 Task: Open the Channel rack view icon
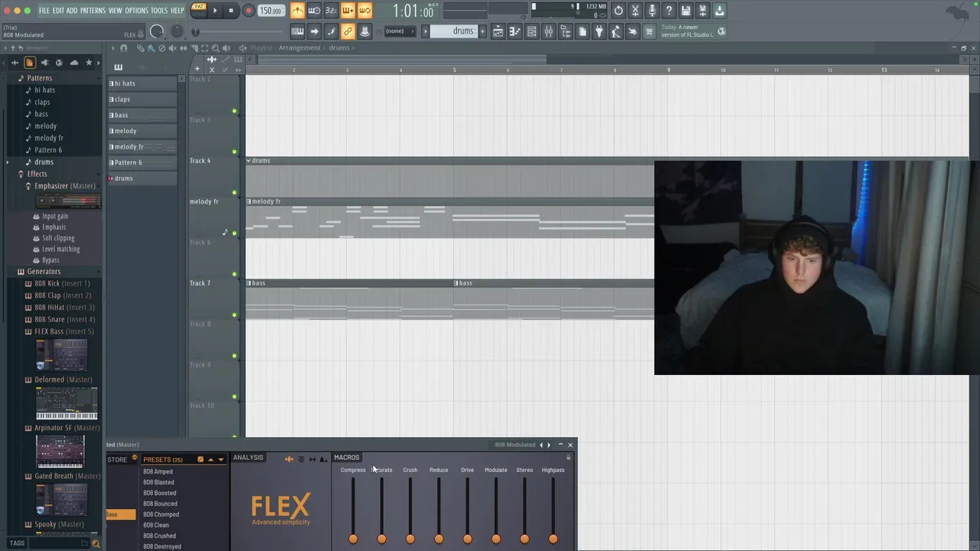531,31
